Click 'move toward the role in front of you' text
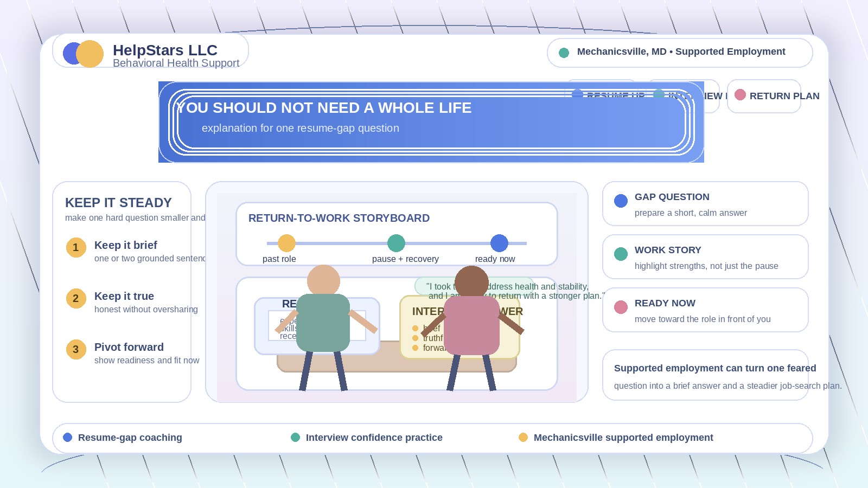Screen dimensions: 868x488 pyautogui.click(x=703, y=319)
